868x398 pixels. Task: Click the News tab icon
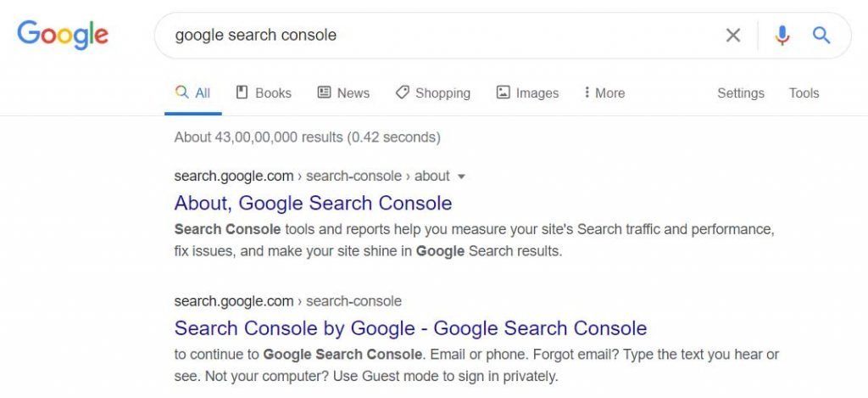point(324,92)
